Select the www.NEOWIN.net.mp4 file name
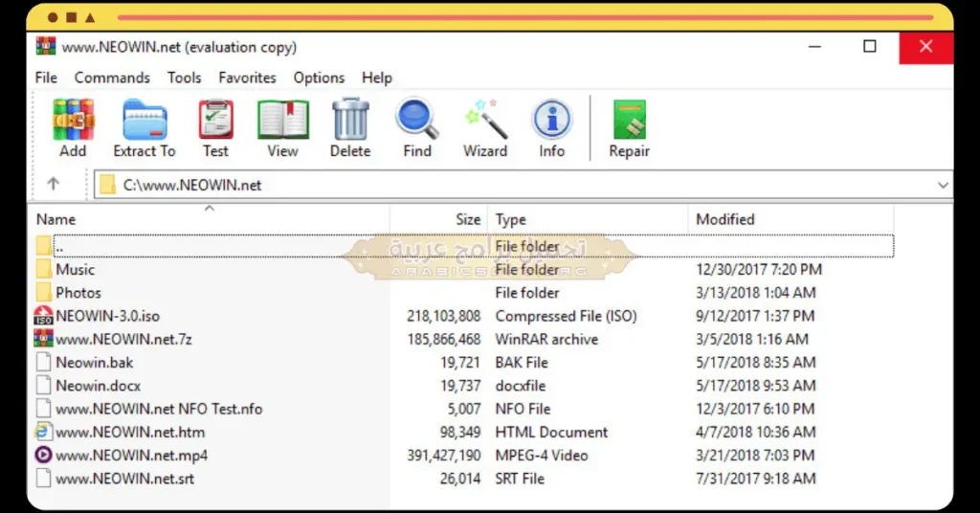 point(131,455)
